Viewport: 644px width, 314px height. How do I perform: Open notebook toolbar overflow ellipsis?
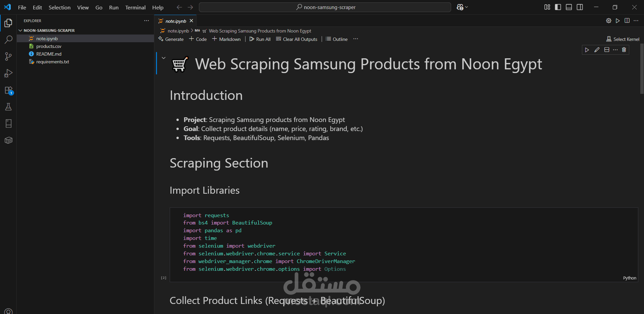coord(356,39)
